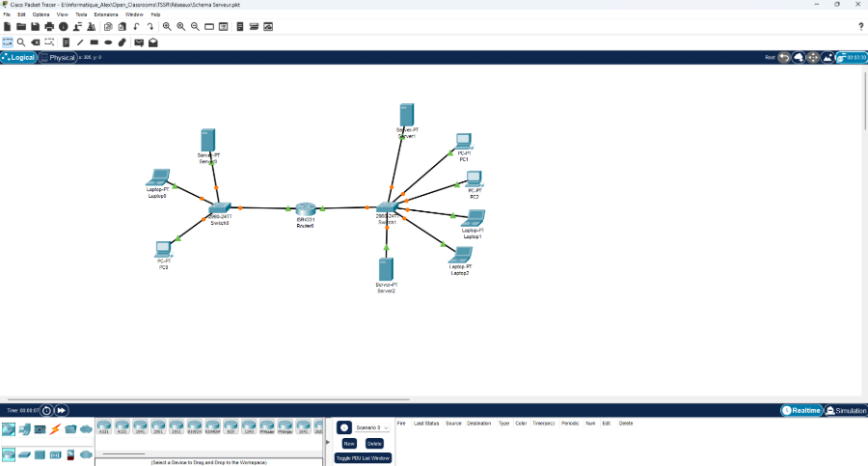Open the Extensions menu

[106, 14]
